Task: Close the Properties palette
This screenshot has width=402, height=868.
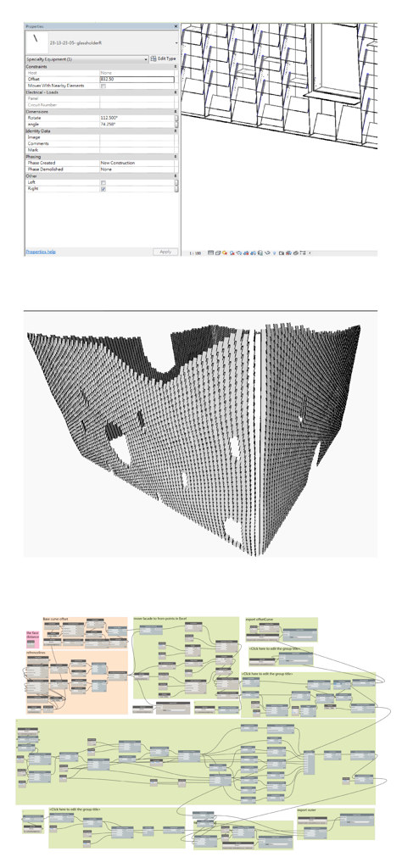Action: [x=176, y=26]
